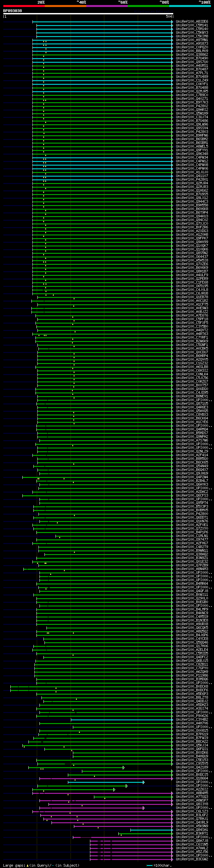Viewport: 214px width, 868px height.
Task: Open hit UniRef100_Q9NPH2
Action: [x=192, y=437]
